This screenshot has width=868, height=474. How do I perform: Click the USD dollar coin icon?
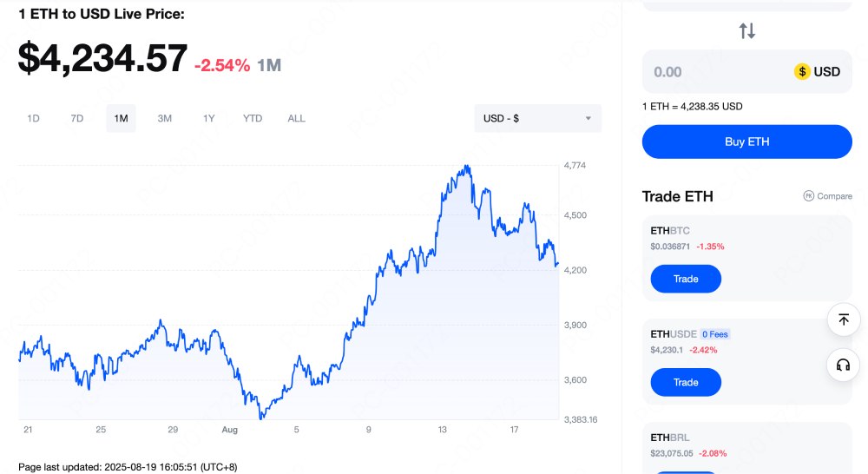click(x=802, y=72)
